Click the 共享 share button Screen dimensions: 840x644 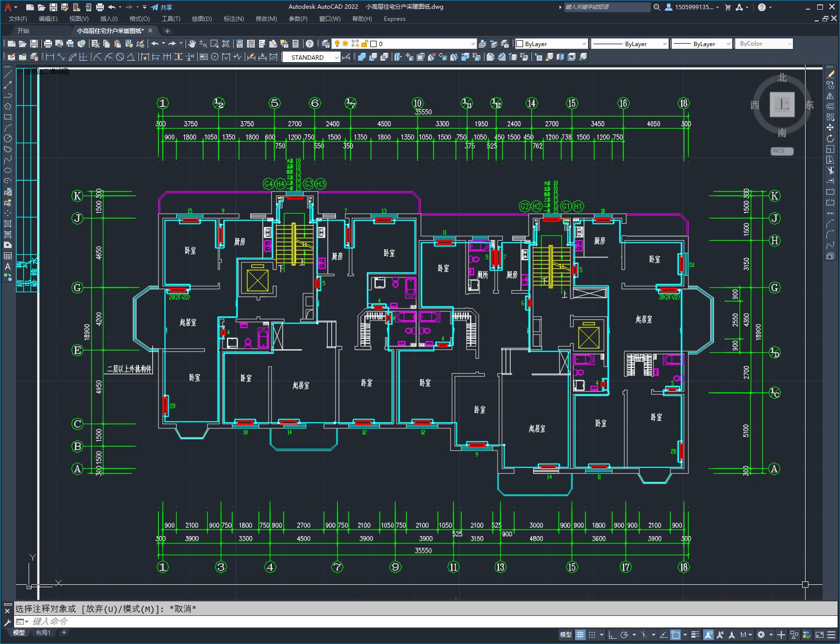(162, 7)
